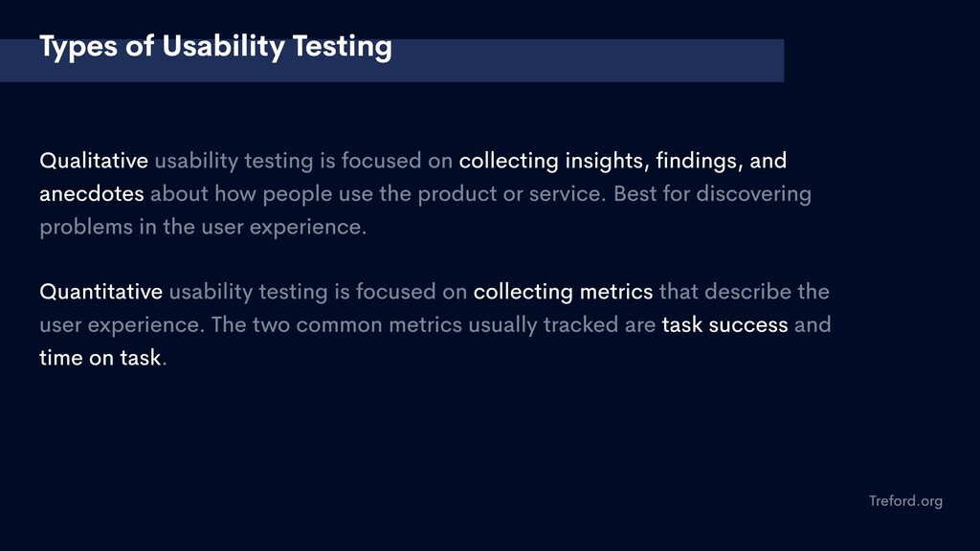Click the empty blue title band beside the heading
Screen dimensions: 980x551
[x=588, y=60]
